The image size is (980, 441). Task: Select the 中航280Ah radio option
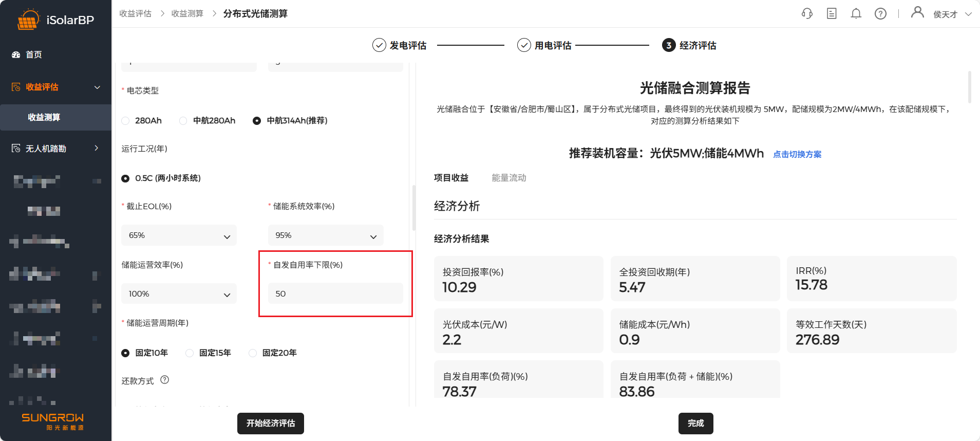tap(183, 121)
